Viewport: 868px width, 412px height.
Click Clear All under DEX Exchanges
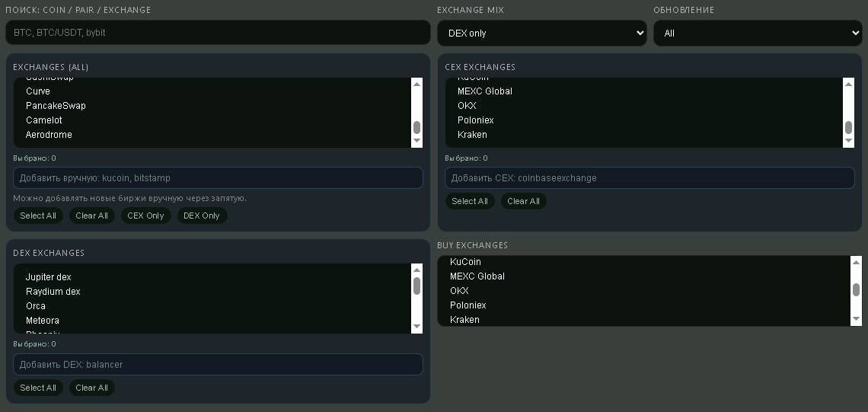(x=92, y=388)
